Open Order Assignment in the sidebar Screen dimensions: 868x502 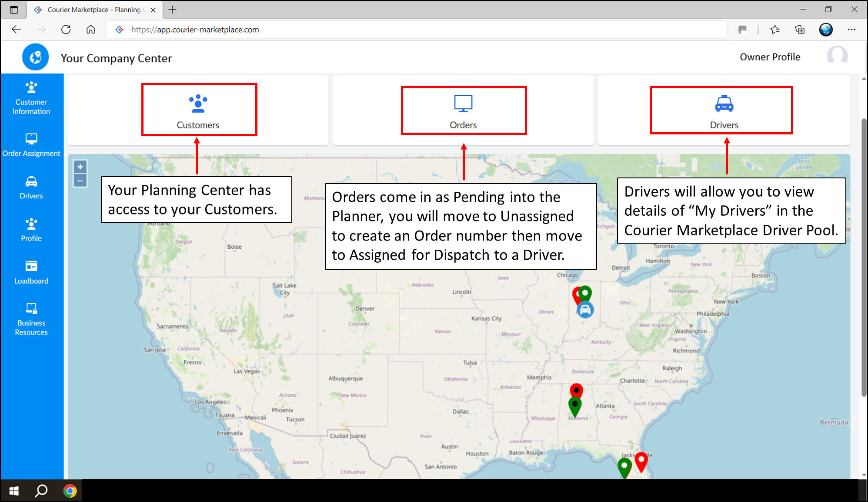31,145
